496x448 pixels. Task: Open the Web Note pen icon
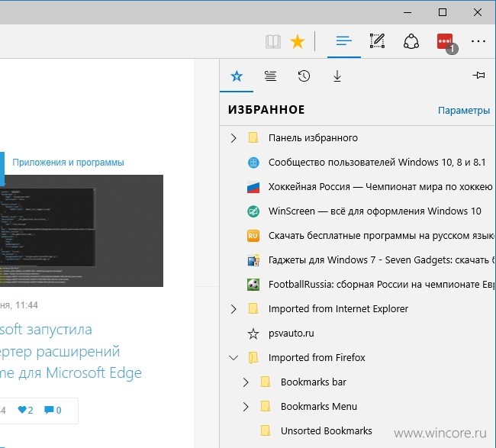pos(378,40)
